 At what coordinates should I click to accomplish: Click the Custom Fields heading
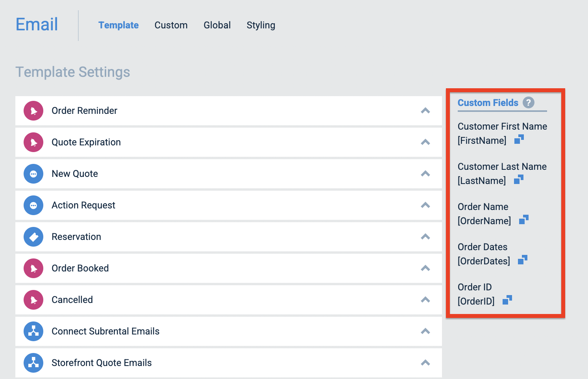(488, 103)
